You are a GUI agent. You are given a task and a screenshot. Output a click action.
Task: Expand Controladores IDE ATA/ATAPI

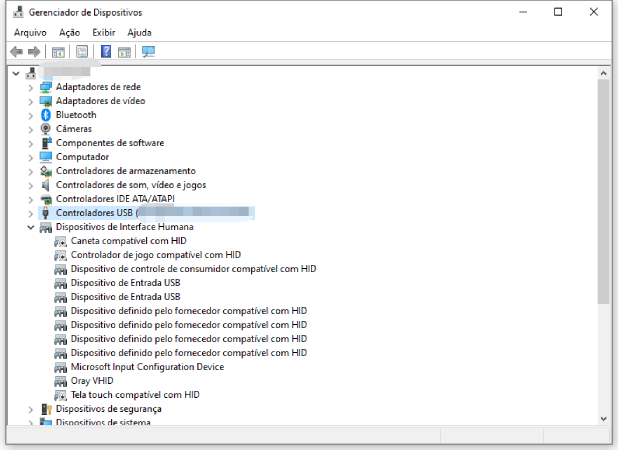click(x=31, y=199)
